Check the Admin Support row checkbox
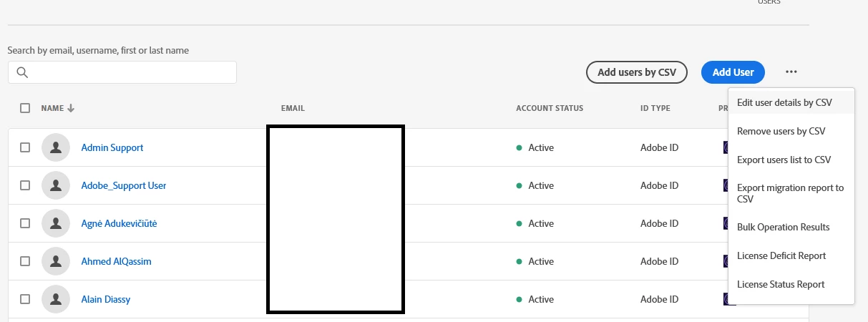Screen dimensions: 868x322 point(25,147)
